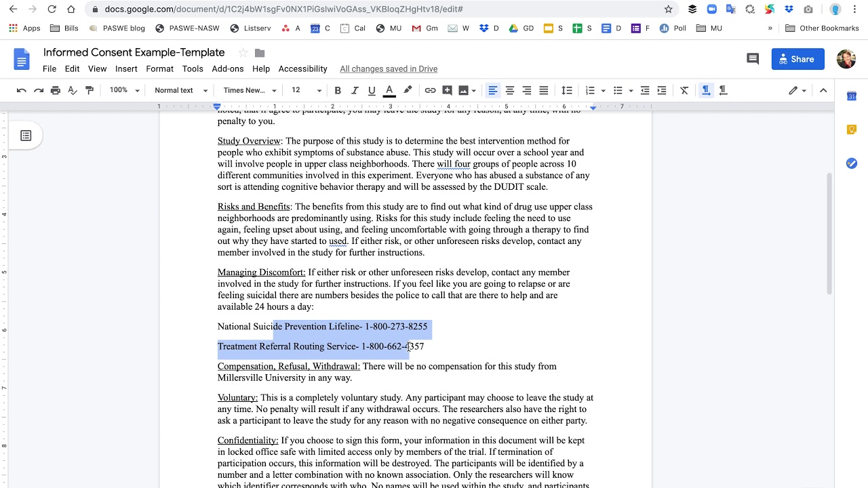
Task: Click the vertical scrollbar of the document
Action: tap(829, 234)
